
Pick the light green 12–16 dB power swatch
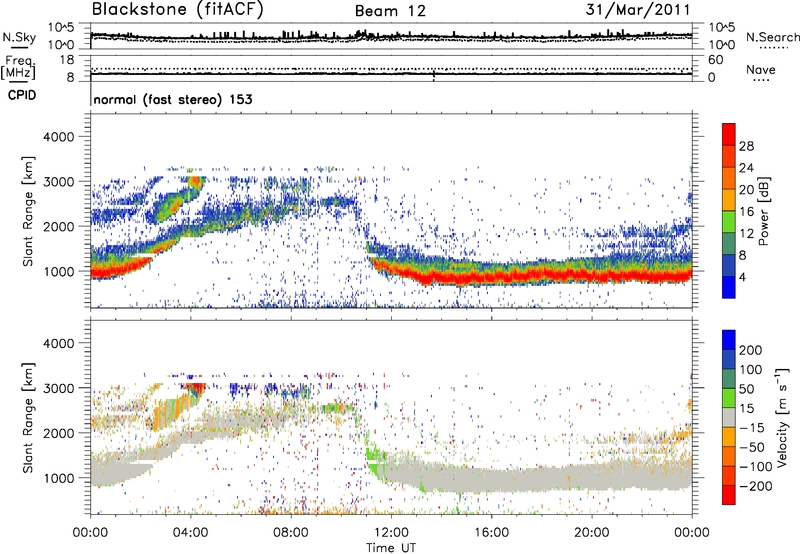click(729, 222)
